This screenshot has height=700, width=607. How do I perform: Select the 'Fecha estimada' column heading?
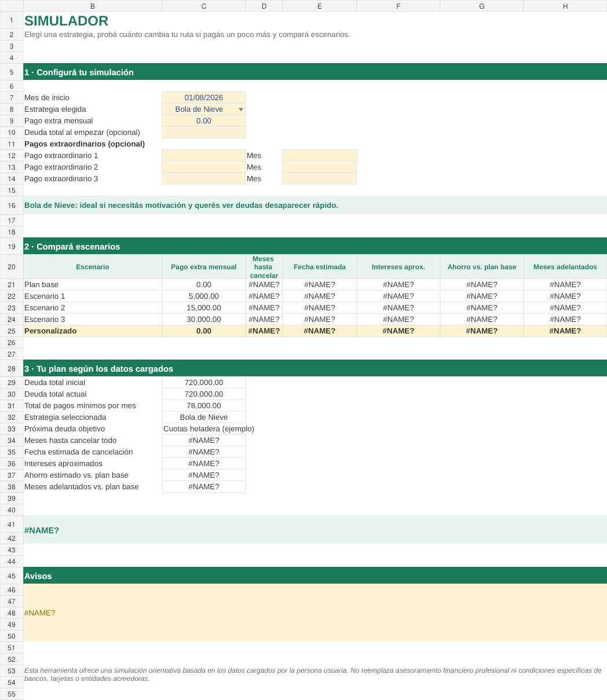(320, 267)
